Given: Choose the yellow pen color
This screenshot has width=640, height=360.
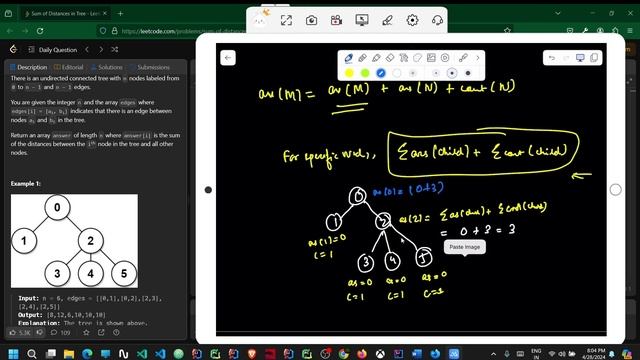Looking at the screenshot, I should coord(349,73).
